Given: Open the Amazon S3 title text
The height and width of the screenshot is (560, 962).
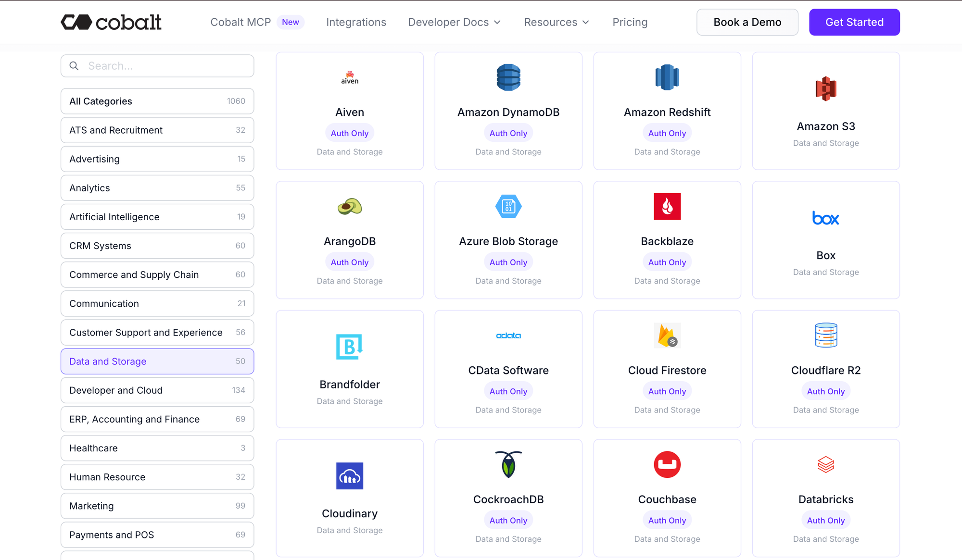Looking at the screenshot, I should click(826, 126).
